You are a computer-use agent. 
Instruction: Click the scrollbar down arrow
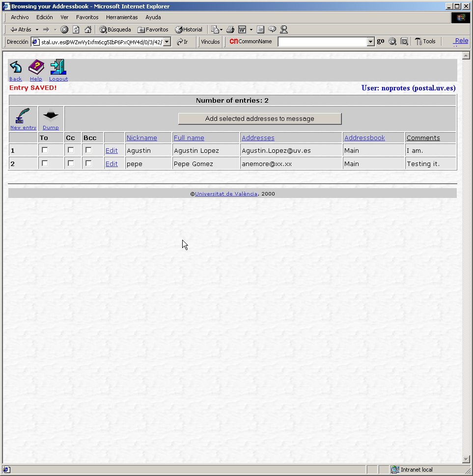(x=466, y=459)
